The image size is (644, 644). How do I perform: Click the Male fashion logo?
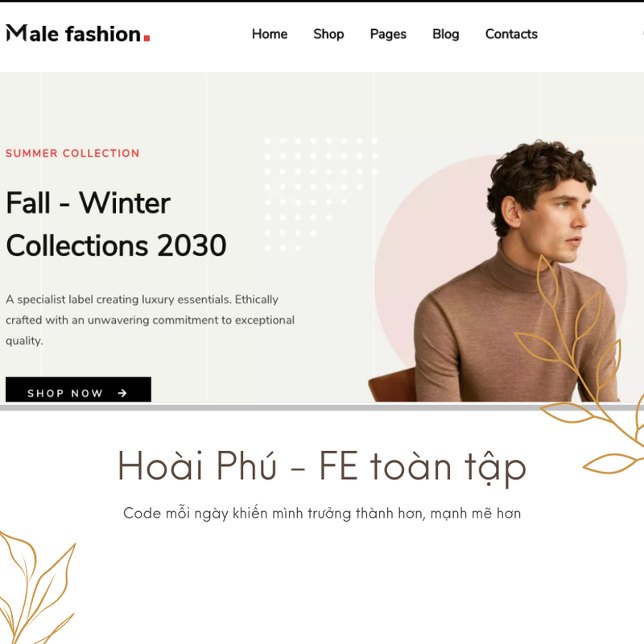click(77, 33)
